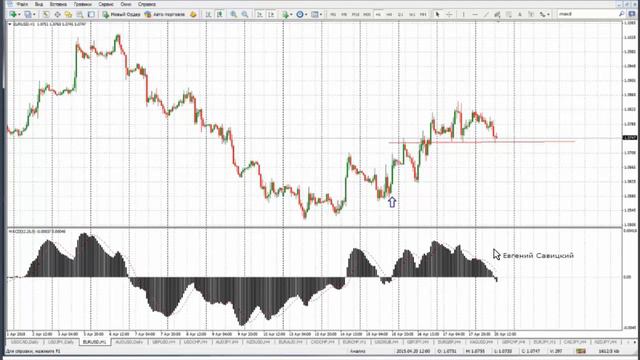Expand the Profiles dropdown arrow
The image size is (640, 360).
click(x=34, y=14)
